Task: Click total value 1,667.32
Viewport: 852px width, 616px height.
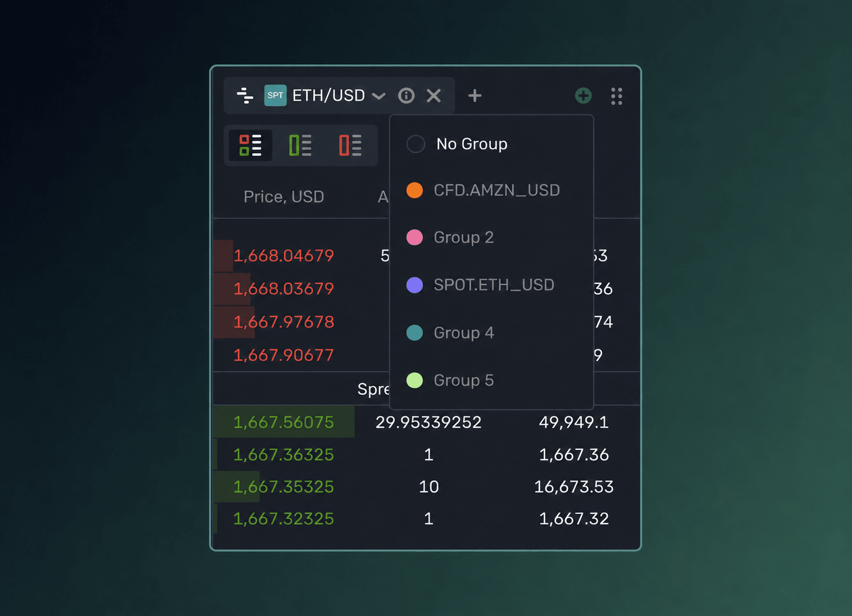Action: (x=574, y=518)
